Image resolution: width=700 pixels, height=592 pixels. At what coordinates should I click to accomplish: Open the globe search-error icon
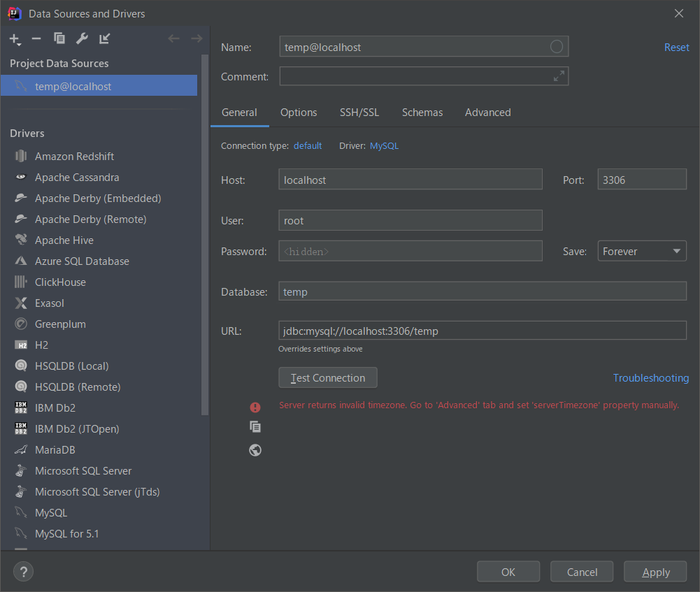coord(255,450)
